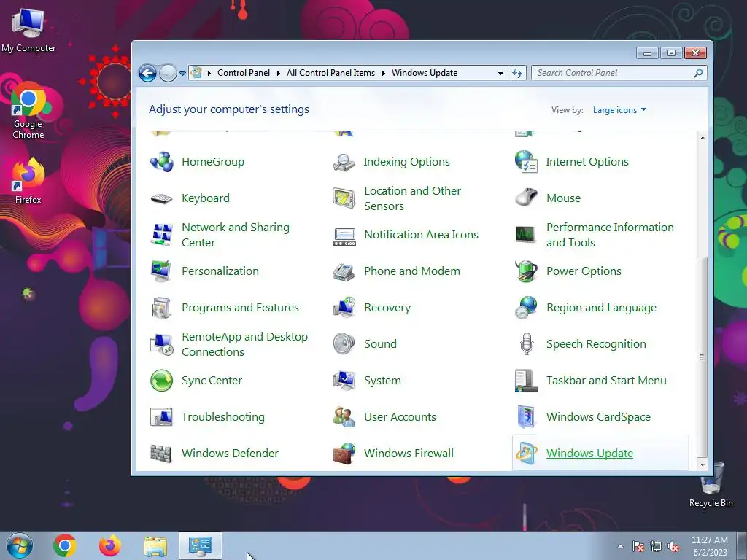
Task: Click the vertical scrollbar thumb
Action: [x=703, y=357]
